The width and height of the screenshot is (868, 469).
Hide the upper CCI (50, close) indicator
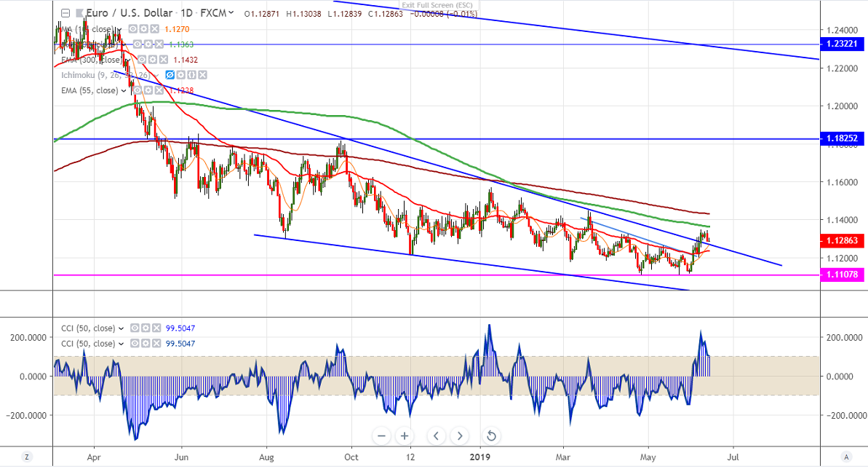pos(135,328)
